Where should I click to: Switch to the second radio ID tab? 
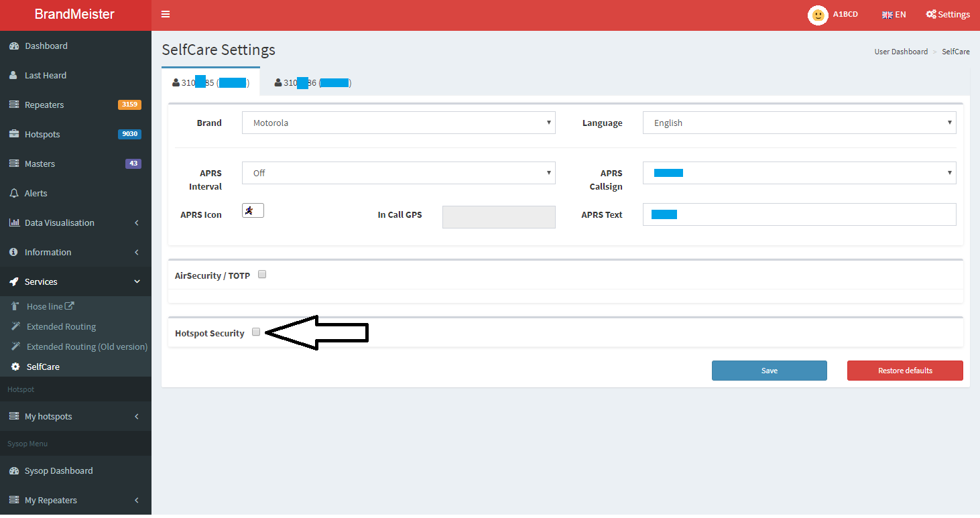[x=312, y=82]
